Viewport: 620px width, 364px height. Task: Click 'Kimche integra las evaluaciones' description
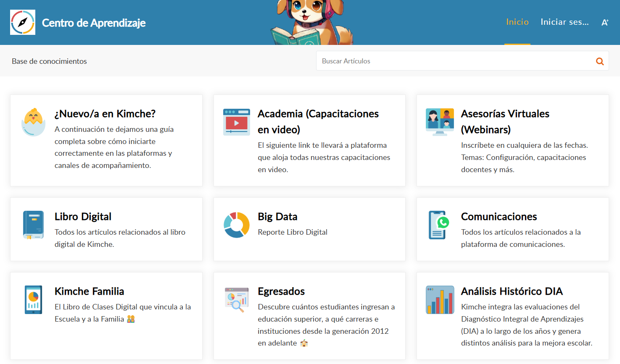click(x=527, y=325)
